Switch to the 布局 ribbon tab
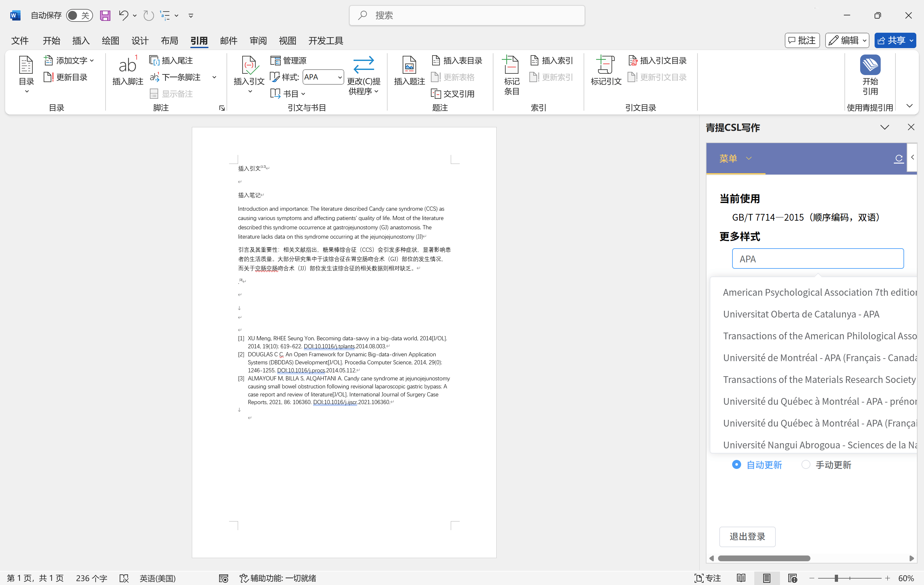The width and height of the screenshot is (924, 585). pos(169,41)
